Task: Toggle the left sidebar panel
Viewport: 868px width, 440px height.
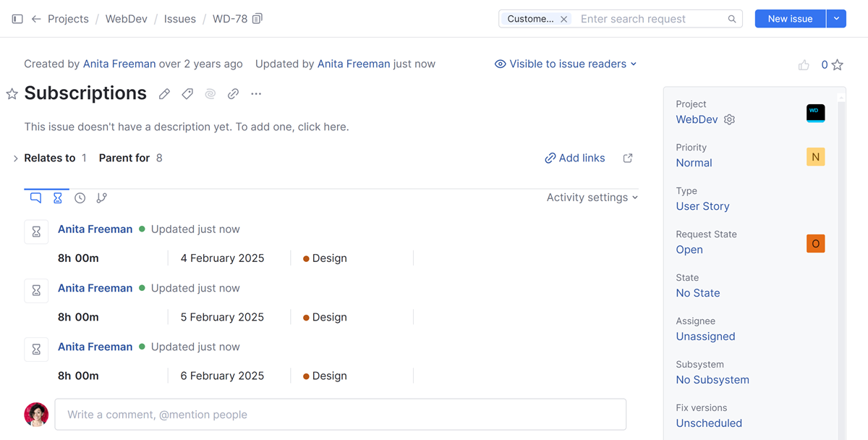Action: click(x=17, y=19)
